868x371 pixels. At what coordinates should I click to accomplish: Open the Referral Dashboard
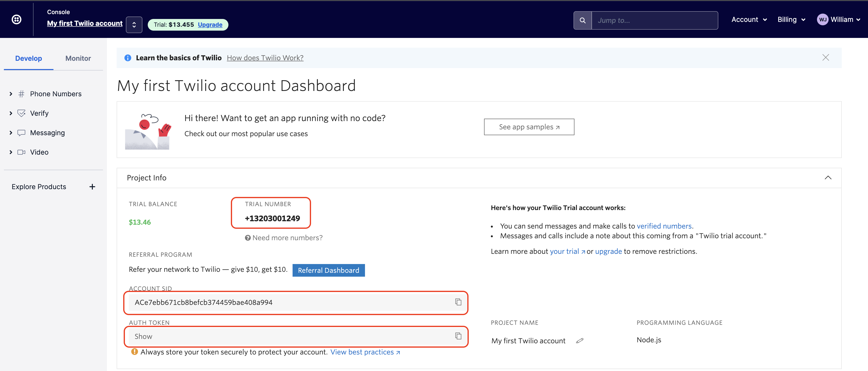[328, 270]
